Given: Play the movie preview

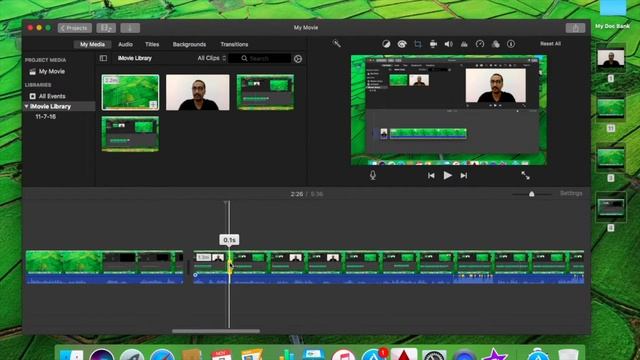Looking at the screenshot, I should [x=447, y=176].
